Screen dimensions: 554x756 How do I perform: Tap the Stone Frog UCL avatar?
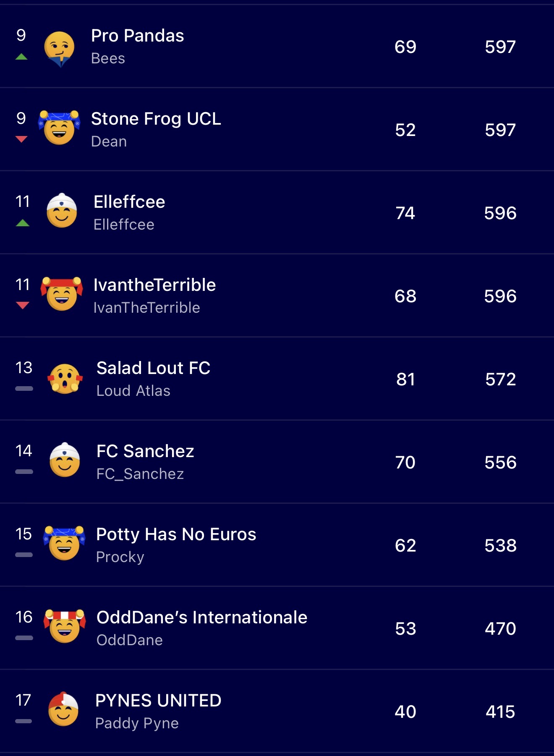click(x=59, y=128)
